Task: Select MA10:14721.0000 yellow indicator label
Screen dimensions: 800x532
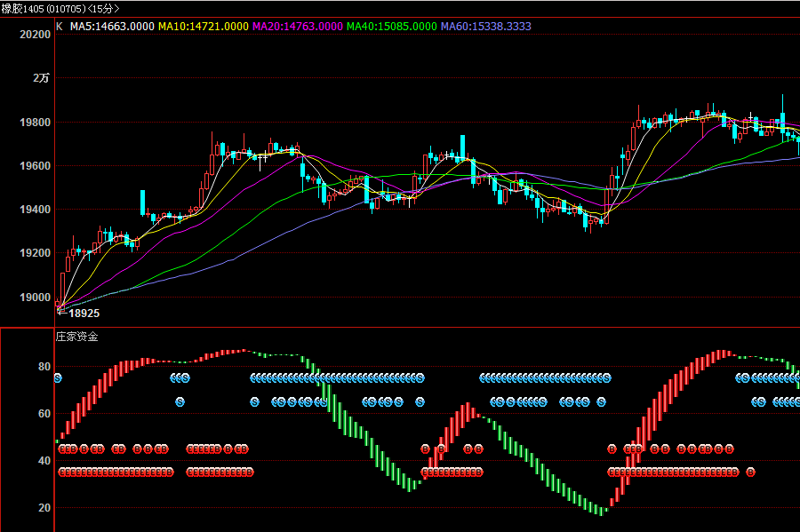Action: tap(203, 27)
